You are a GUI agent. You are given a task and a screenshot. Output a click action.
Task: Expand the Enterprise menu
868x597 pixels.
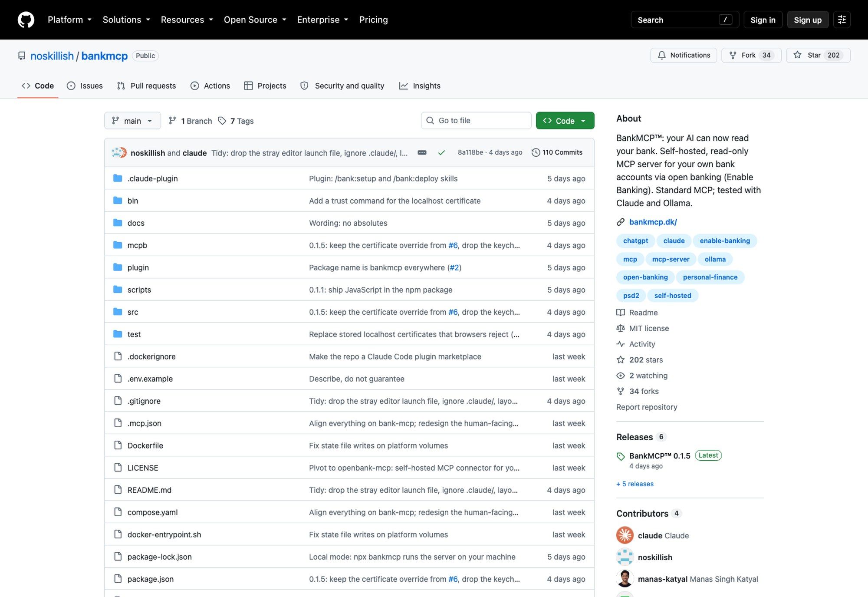[322, 20]
